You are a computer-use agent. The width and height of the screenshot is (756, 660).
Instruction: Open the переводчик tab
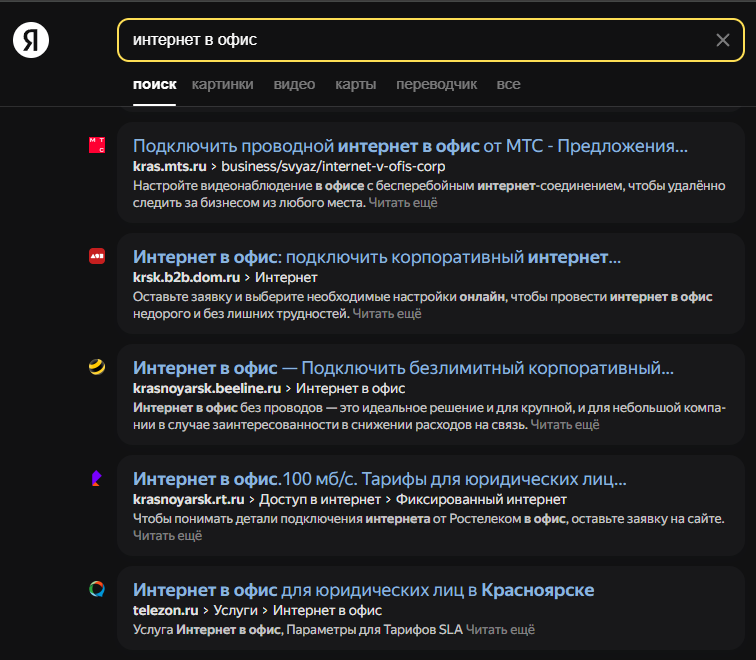click(436, 85)
